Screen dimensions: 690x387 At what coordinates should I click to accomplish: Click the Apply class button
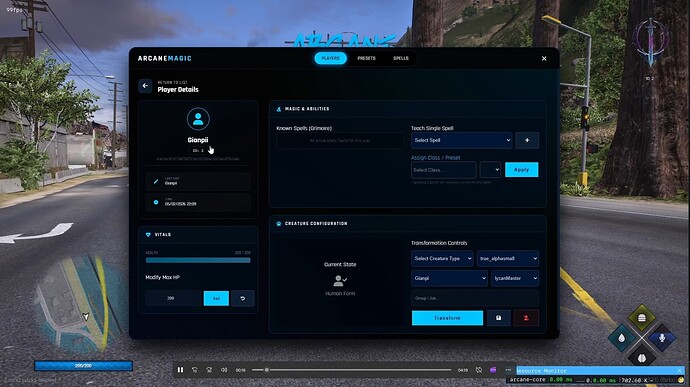pyautogui.click(x=521, y=170)
